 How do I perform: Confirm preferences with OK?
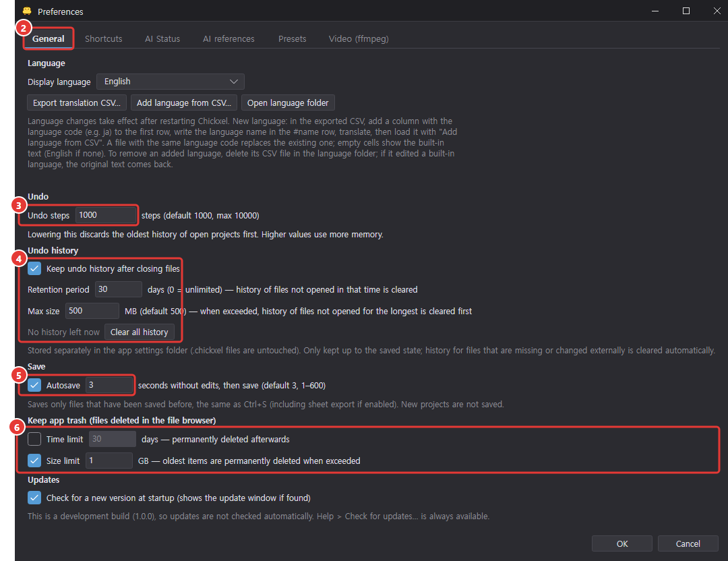[622, 544]
